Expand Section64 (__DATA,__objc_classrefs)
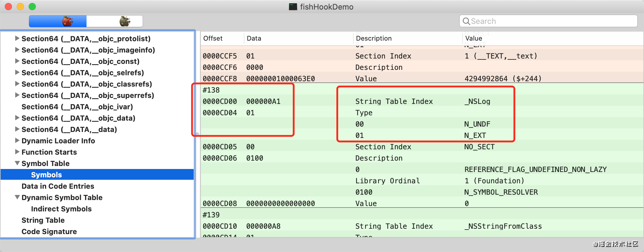The height and width of the screenshot is (252, 644). coord(17,84)
